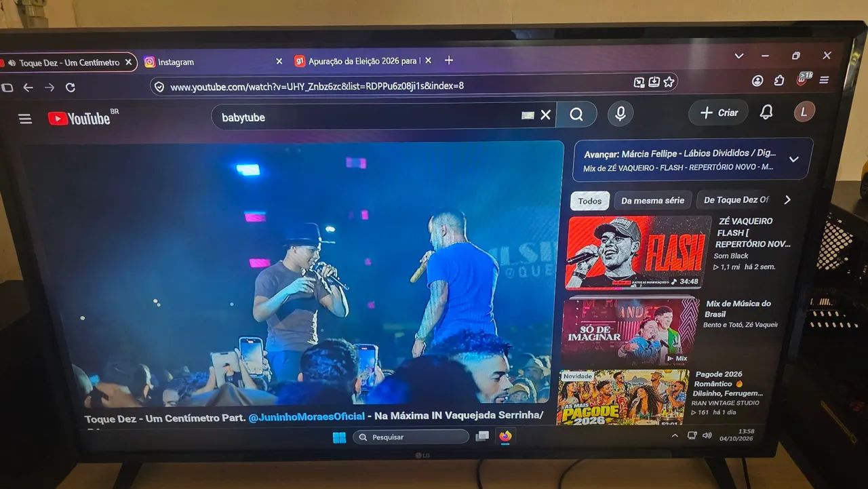Switch to the Instagram tab

click(x=213, y=62)
